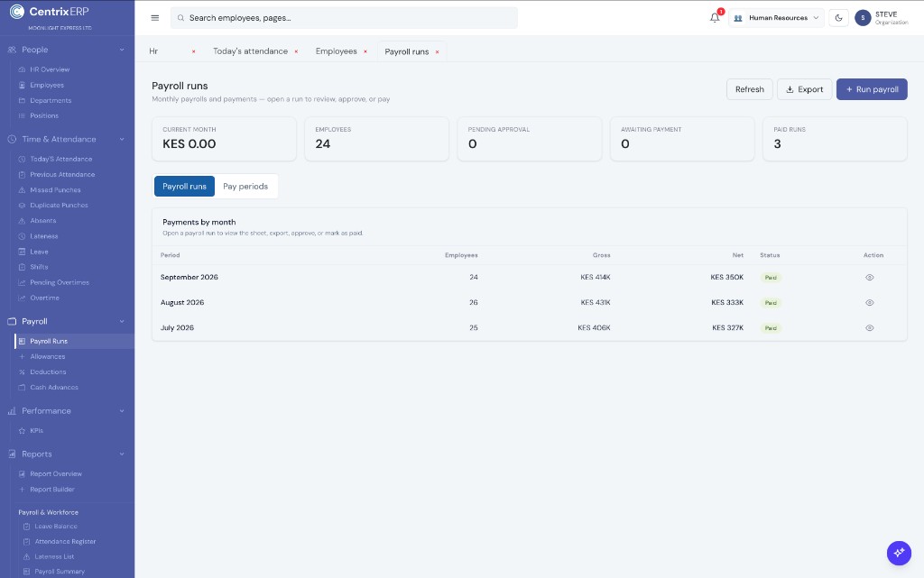Open Cash Advances in the sidebar

[54, 388]
